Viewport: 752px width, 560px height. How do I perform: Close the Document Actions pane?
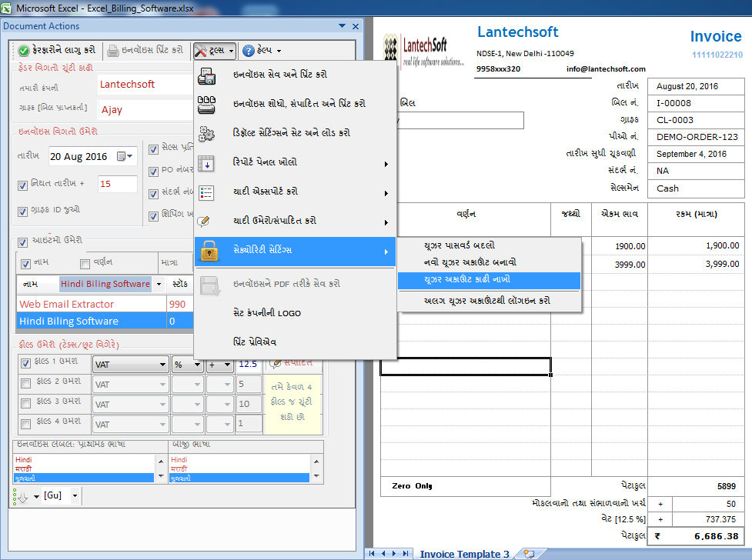click(356, 26)
